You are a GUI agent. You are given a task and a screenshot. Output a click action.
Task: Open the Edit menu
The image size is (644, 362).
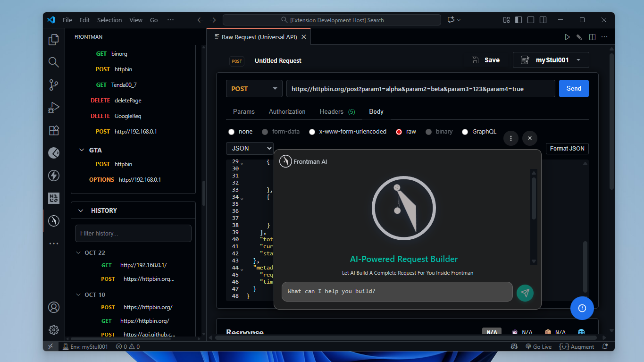pyautogui.click(x=84, y=20)
